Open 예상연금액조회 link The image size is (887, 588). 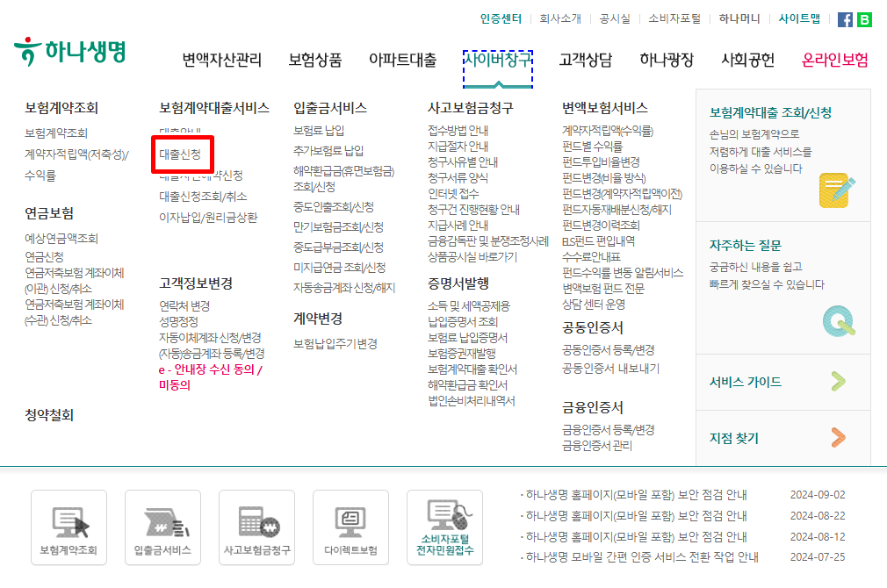(x=61, y=239)
